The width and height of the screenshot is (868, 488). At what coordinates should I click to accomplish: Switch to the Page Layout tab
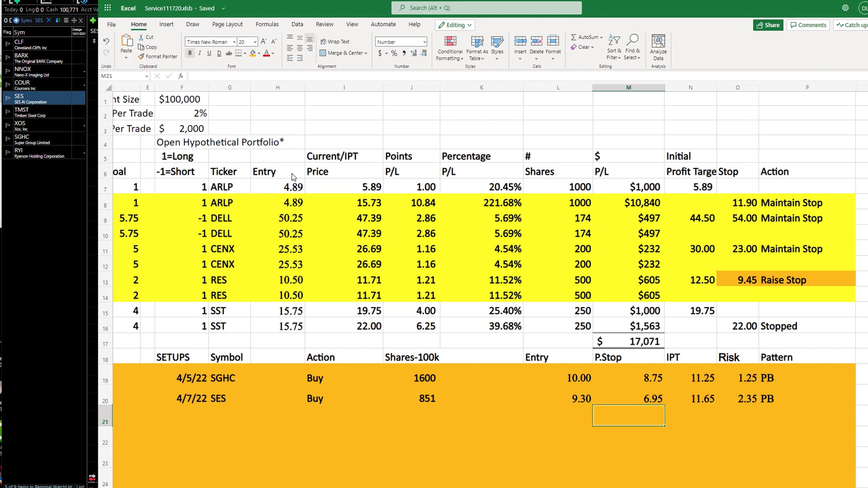pyautogui.click(x=227, y=24)
